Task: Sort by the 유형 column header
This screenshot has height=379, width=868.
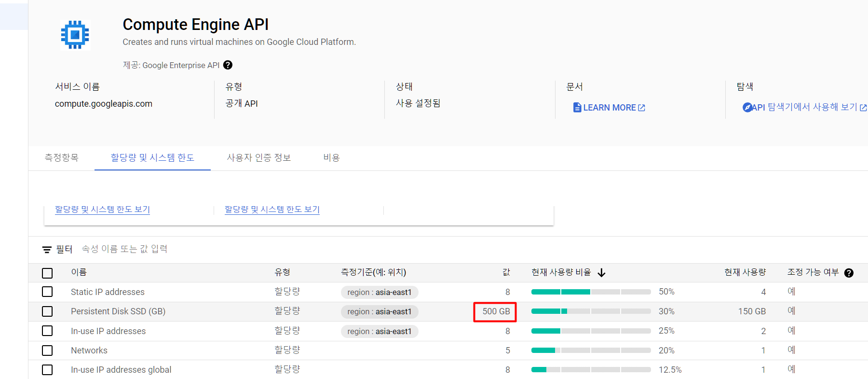Action: click(x=282, y=272)
